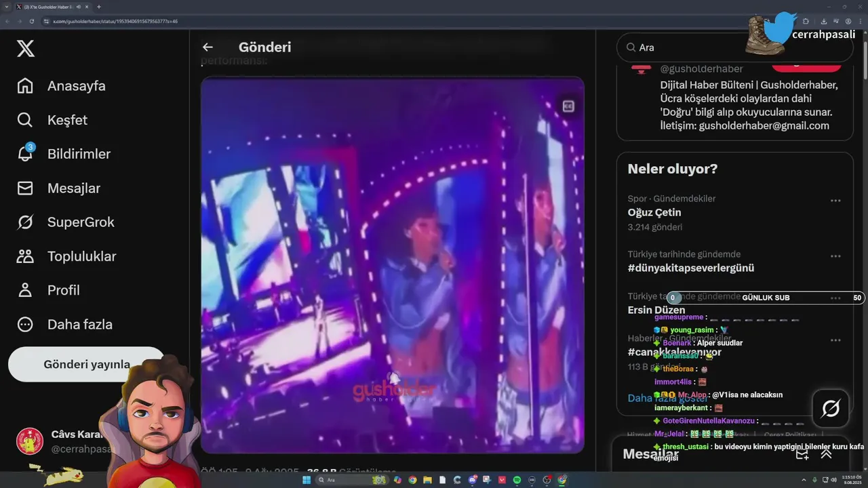
Task: Click the Keşfet magnifier icon
Action: pyautogui.click(x=25, y=120)
